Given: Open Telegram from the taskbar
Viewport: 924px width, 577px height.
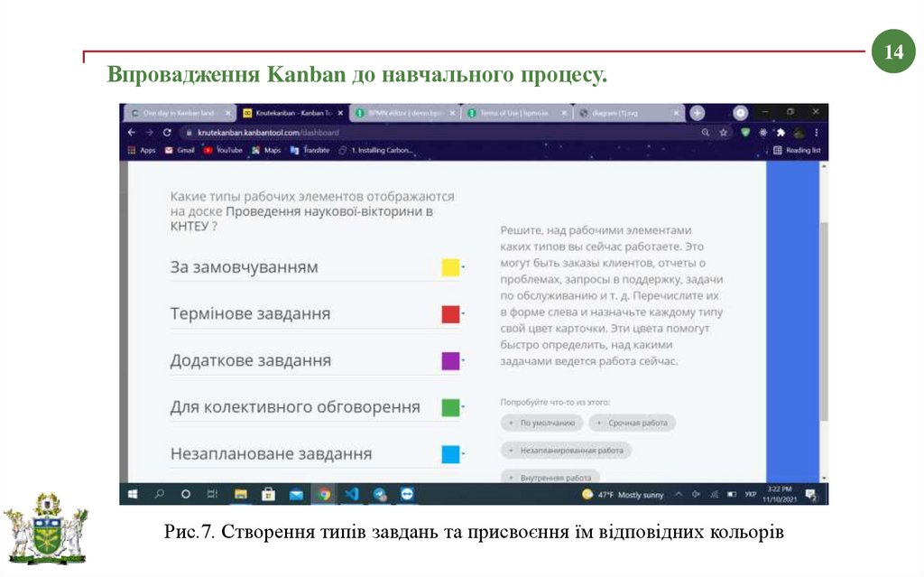Looking at the screenshot, I should [380, 495].
